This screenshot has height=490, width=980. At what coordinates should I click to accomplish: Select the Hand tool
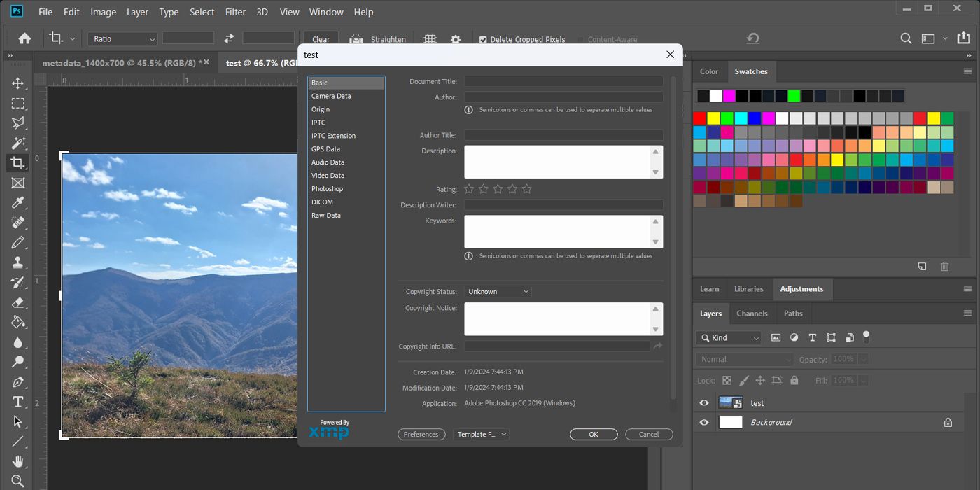pyautogui.click(x=18, y=461)
